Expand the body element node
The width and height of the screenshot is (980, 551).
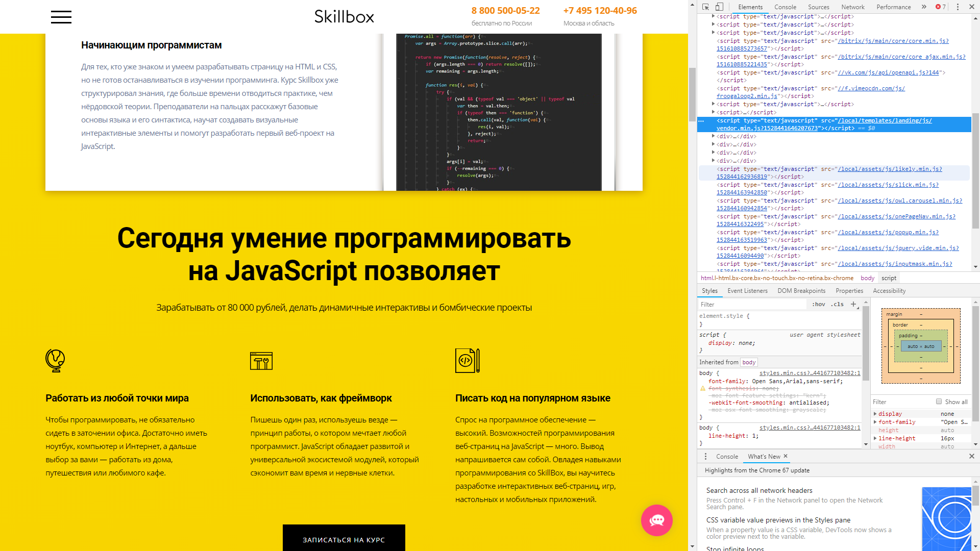coord(868,277)
